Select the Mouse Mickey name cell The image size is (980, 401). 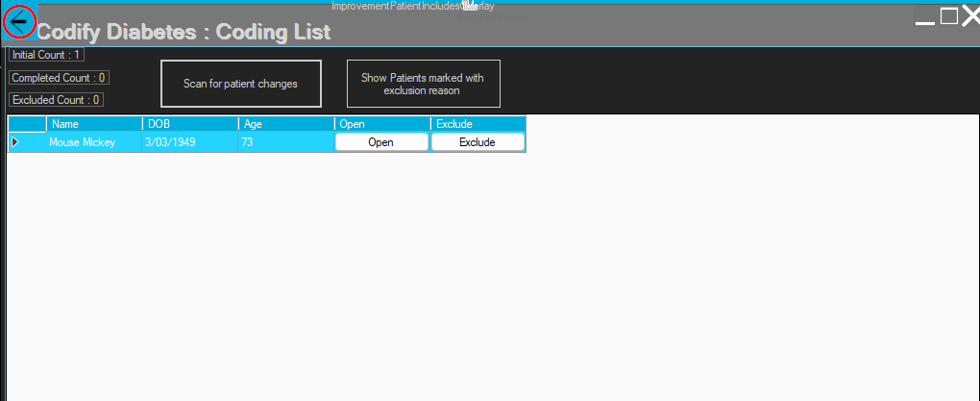pos(93,142)
